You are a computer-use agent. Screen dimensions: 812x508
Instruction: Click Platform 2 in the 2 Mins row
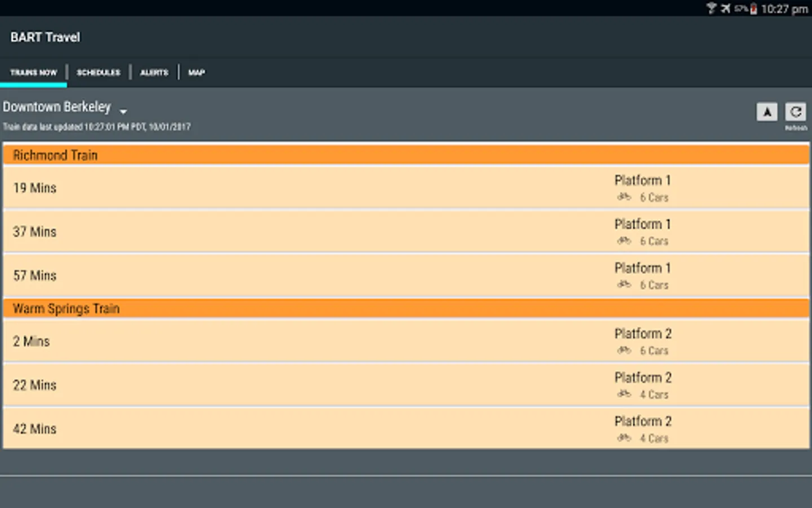tap(643, 334)
